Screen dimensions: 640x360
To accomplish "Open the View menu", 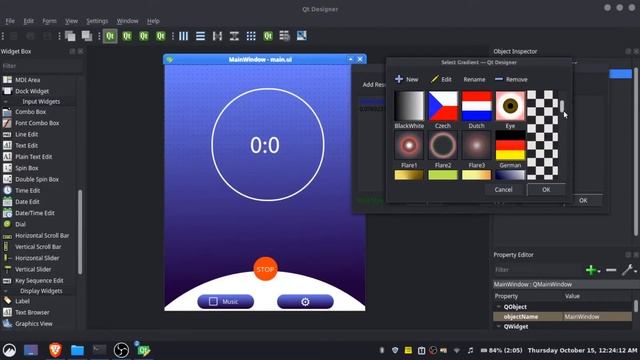I will coord(71,21).
